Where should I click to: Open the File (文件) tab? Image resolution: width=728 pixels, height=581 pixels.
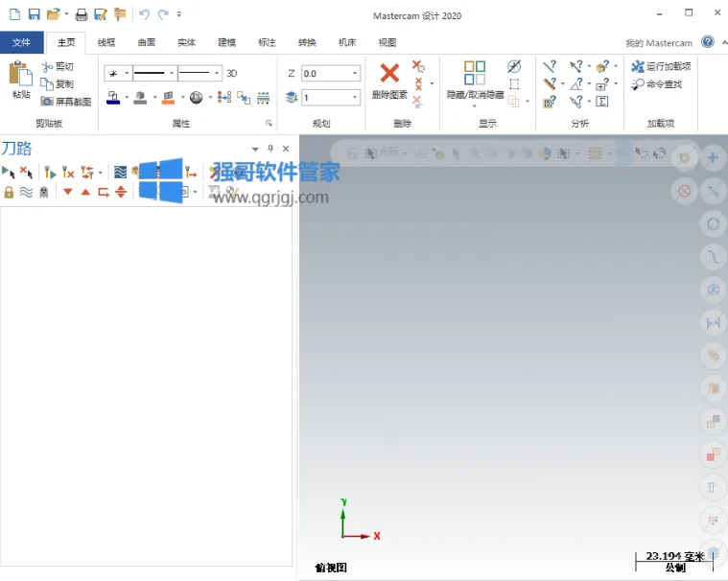(22, 43)
